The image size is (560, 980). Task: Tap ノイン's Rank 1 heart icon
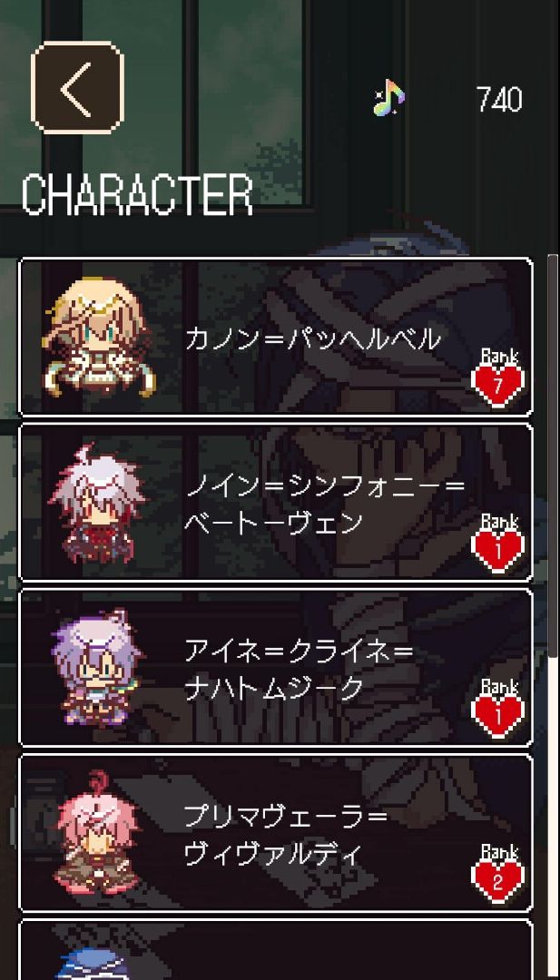498,552
